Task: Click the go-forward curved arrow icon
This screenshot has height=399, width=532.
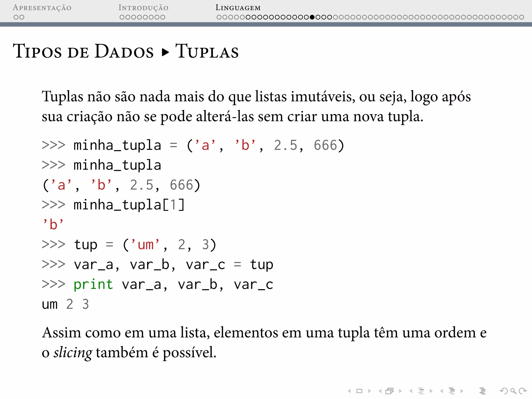Action: tap(523, 391)
